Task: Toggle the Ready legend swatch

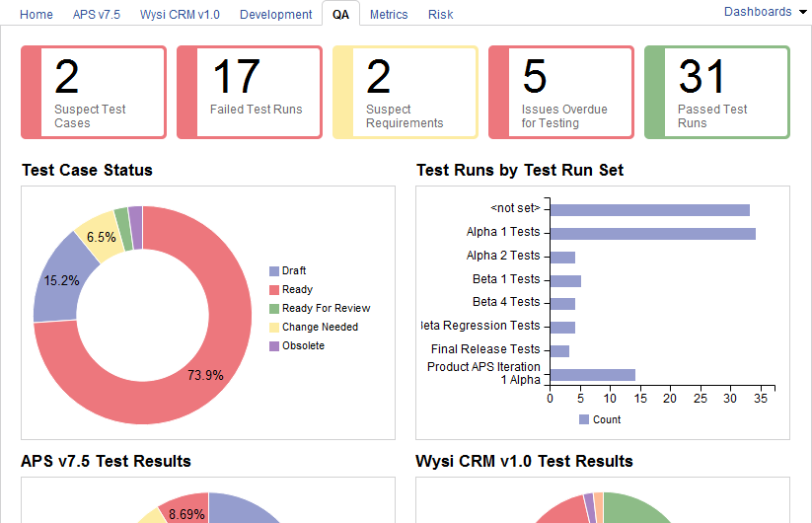Action: pyautogui.click(x=274, y=289)
